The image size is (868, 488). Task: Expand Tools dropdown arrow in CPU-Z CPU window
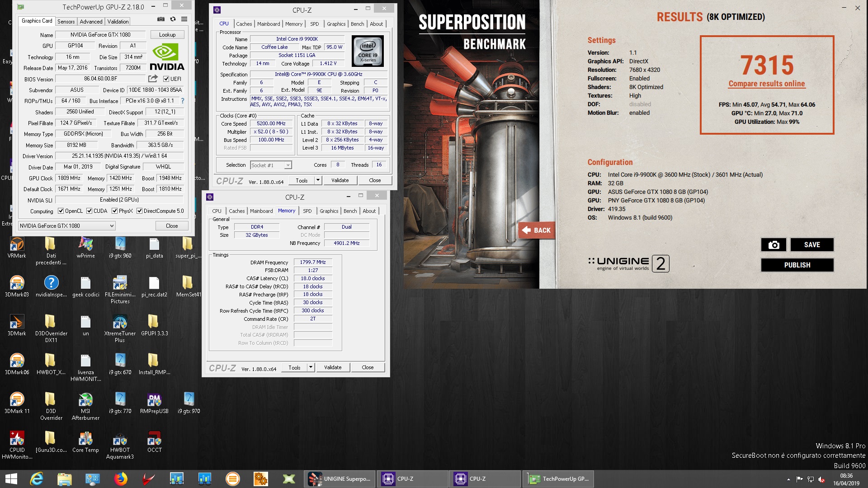(318, 180)
